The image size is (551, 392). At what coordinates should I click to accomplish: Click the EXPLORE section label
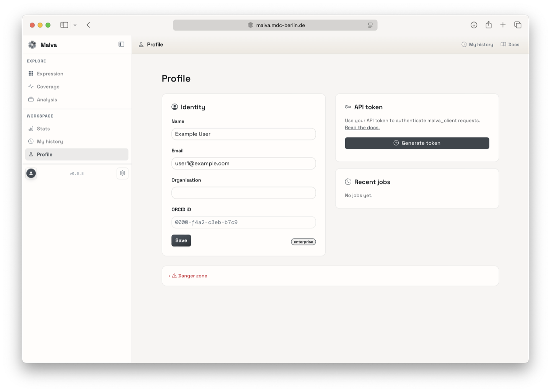coord(36,61)
